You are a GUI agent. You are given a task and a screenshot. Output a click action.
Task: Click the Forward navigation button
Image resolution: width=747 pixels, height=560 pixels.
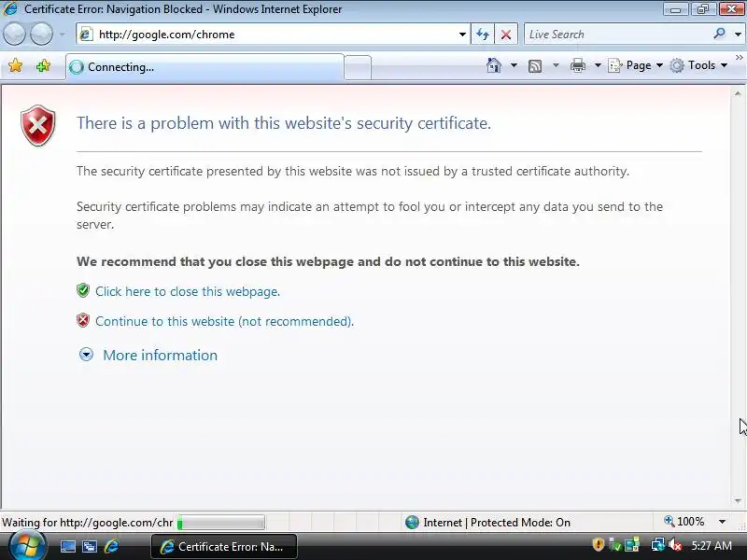click(x=42, y=35)
